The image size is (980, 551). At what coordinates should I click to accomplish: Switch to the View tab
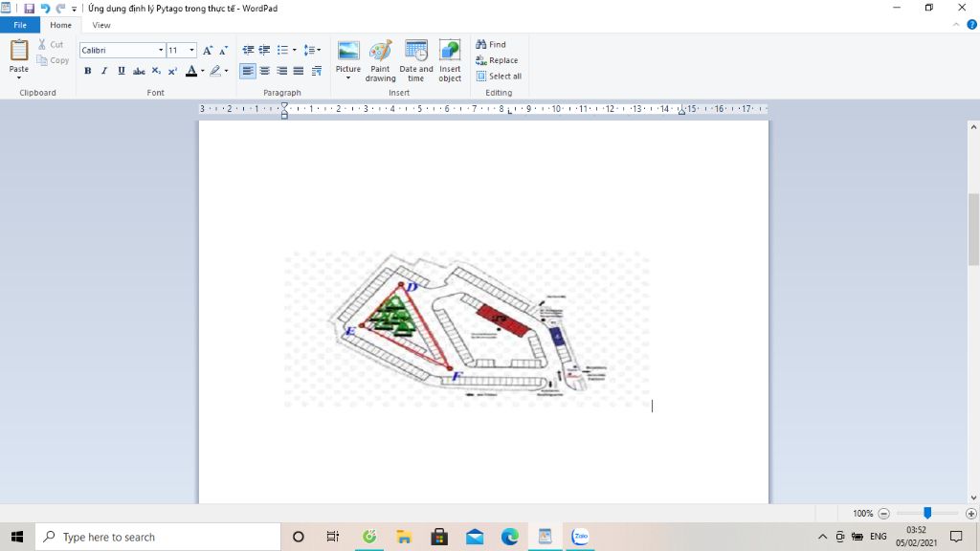click(101, 25)
